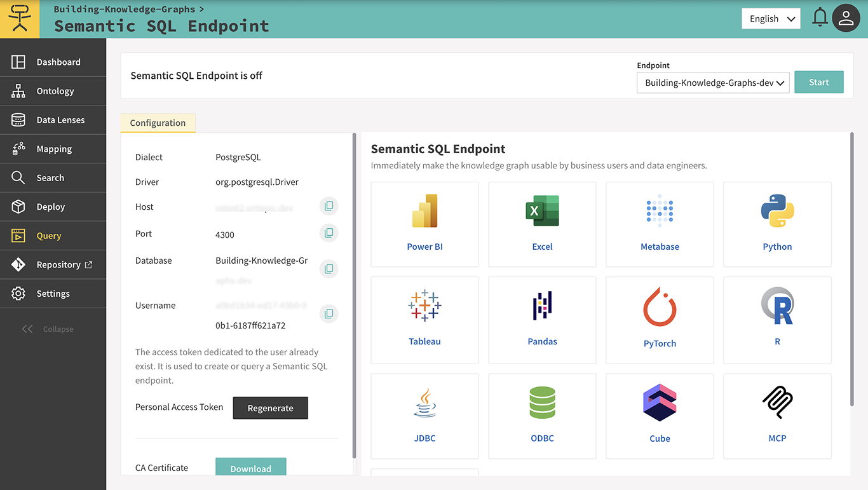Open the Python connector card
Image resolution: width=868 pixels, height=490 pixels.
coord(777,224)
